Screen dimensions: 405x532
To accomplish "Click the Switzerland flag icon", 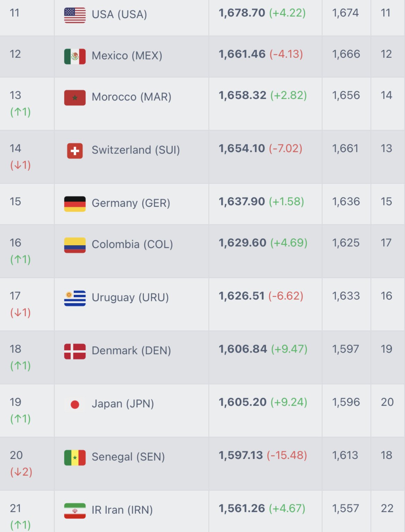I will pos(75,151).
